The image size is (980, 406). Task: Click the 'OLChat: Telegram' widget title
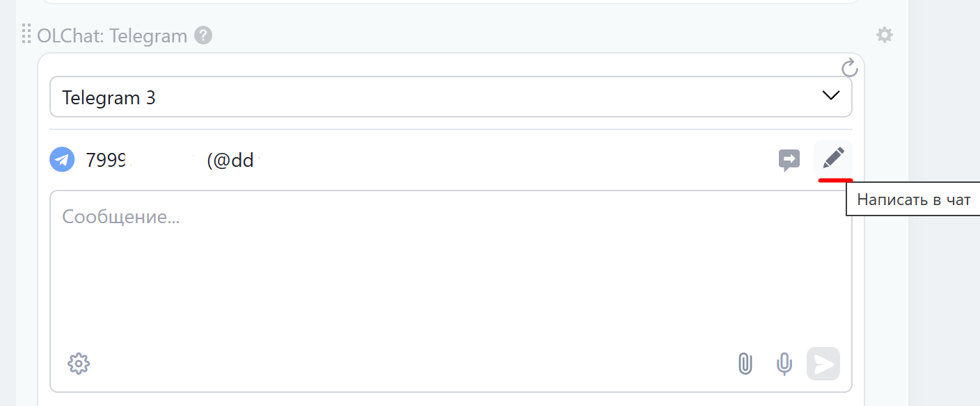pos(113,35)
